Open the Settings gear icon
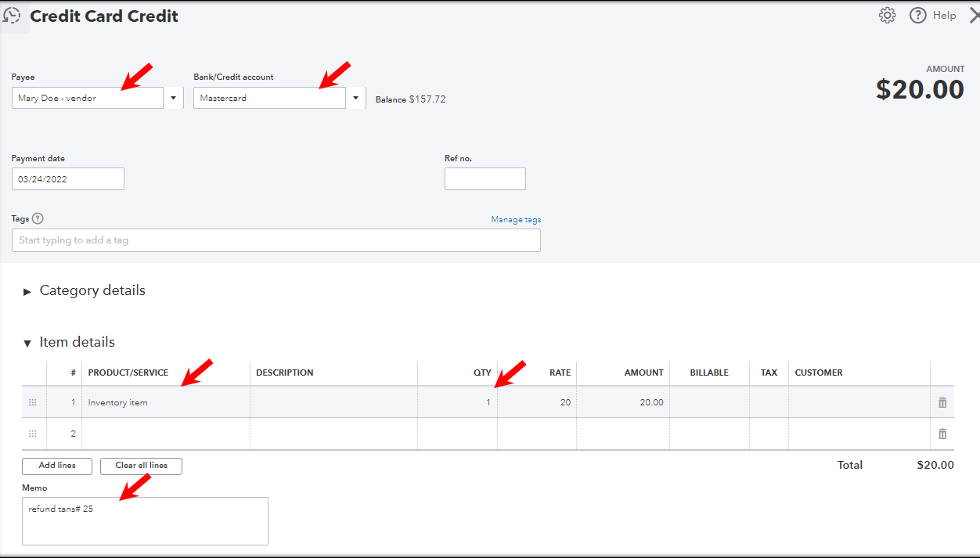 coord(887,15)
